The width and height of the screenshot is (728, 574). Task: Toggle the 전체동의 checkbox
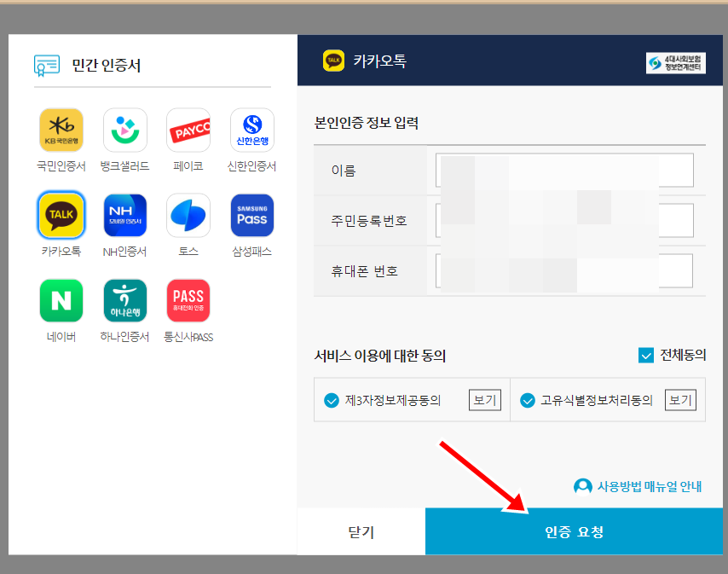646,356
